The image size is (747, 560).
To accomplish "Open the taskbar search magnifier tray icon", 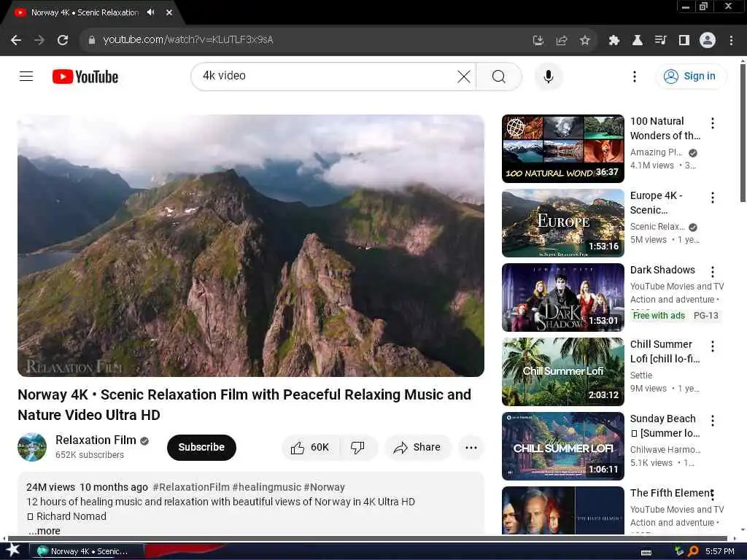I will coord(693,551).
